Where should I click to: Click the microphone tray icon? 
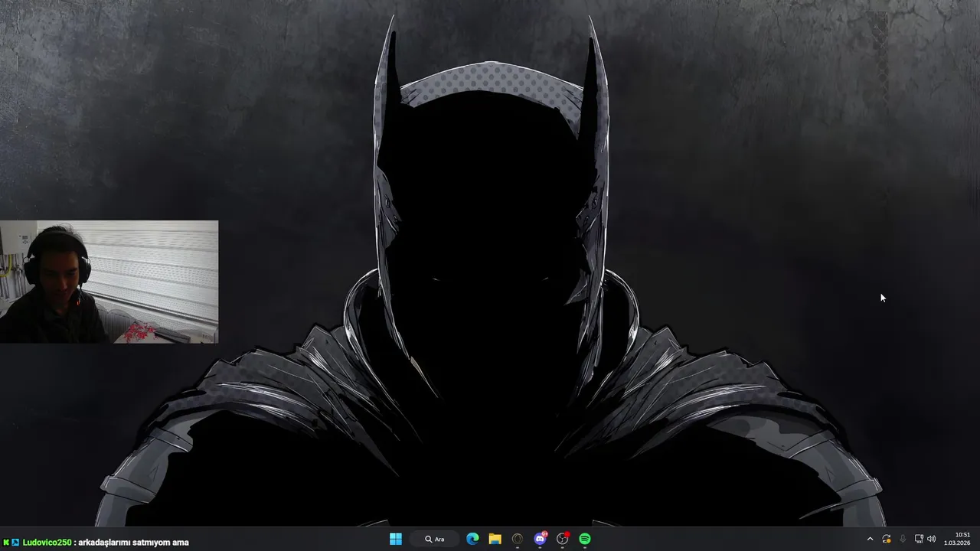[x=903, y=539]
